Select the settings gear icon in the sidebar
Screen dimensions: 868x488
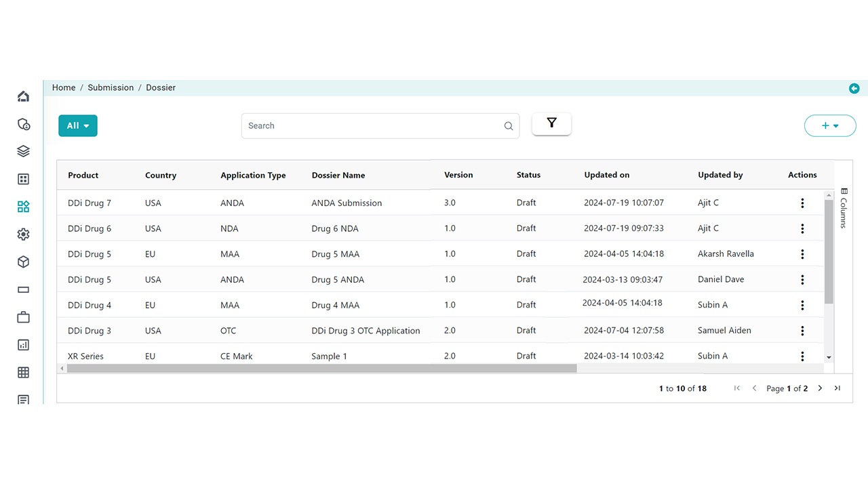coord(23,235)
